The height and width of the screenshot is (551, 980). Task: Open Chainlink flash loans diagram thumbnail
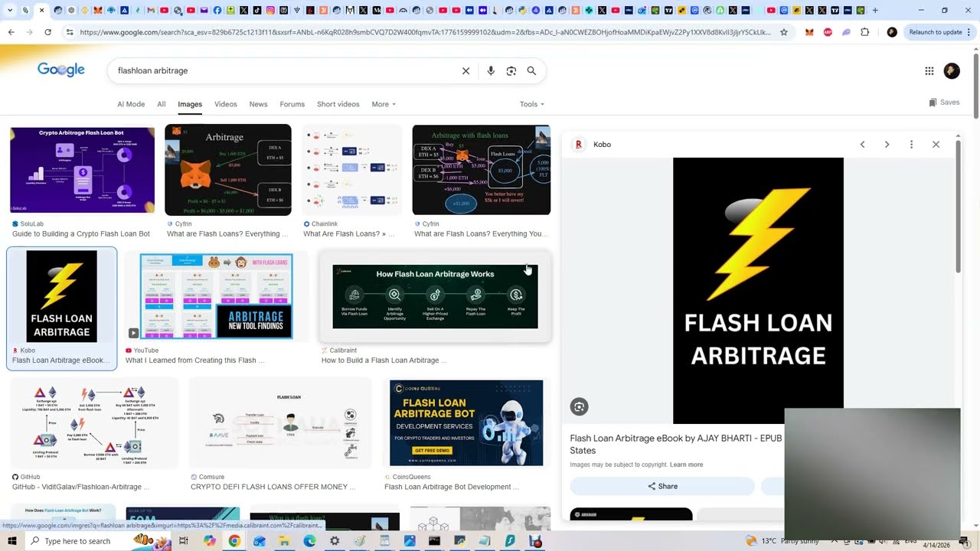pyautogui.click(x=351, y=170)
